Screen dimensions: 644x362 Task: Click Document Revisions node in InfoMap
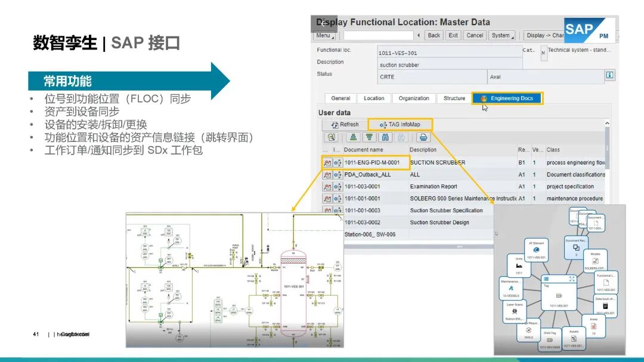pyautogui.click(x=576, y=247)
